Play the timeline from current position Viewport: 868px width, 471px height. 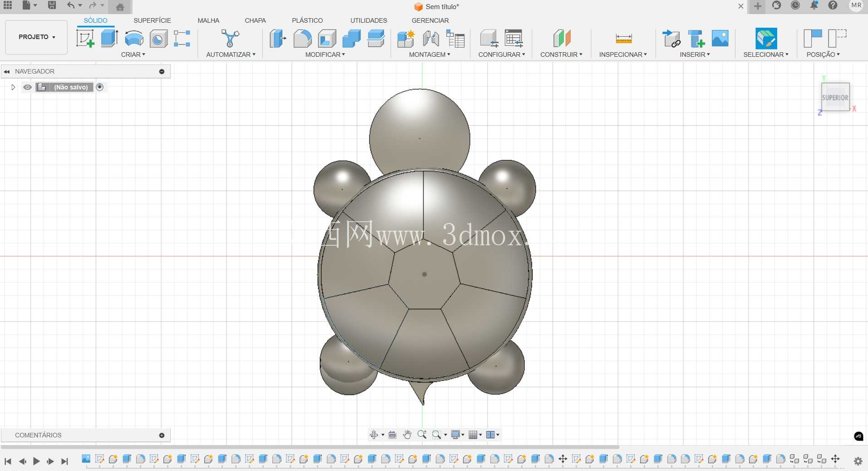click(36, 461)
